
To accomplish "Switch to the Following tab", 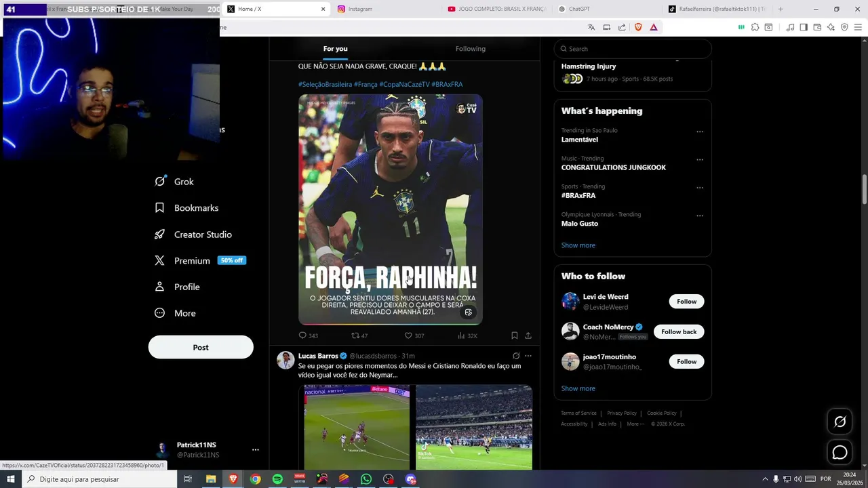I will 471,49.
